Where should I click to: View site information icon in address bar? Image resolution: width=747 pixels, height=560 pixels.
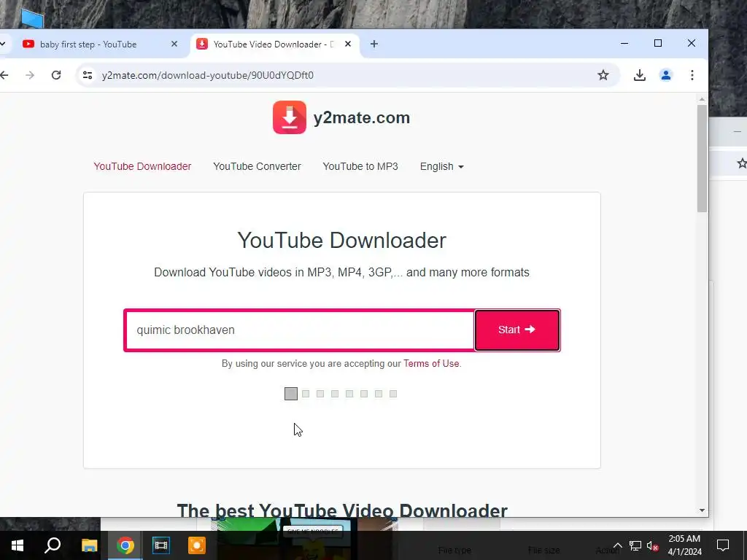tap(88, 75)
